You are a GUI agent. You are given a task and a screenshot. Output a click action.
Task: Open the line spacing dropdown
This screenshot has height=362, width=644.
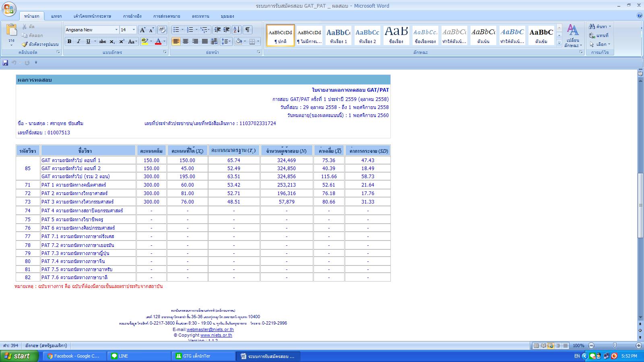[226, 41]
